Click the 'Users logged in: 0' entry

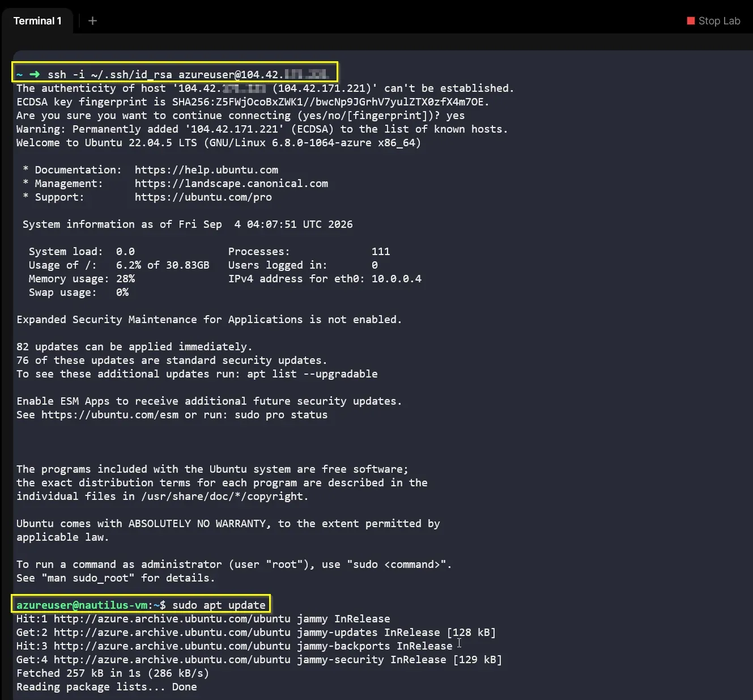(x=303, y=265)
